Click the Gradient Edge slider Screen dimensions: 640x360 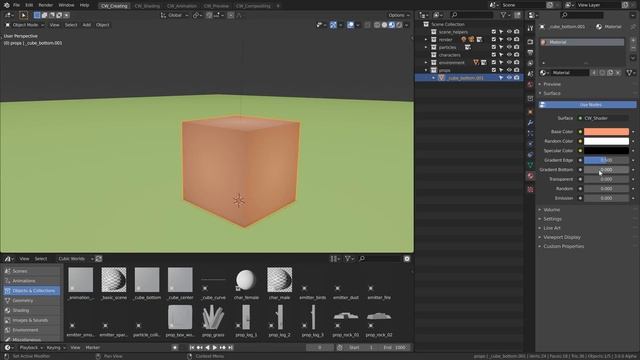pos(606,160)
